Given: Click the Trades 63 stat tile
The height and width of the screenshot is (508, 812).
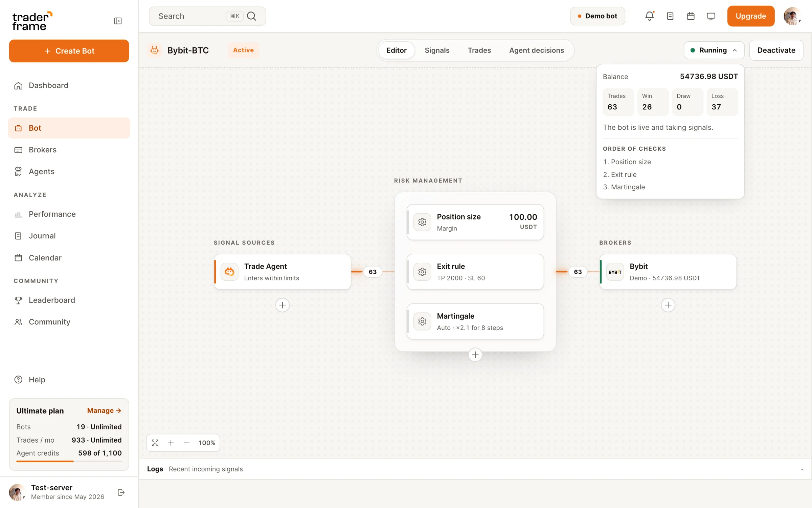Looking at the screenshot, I should coord(618,102).
